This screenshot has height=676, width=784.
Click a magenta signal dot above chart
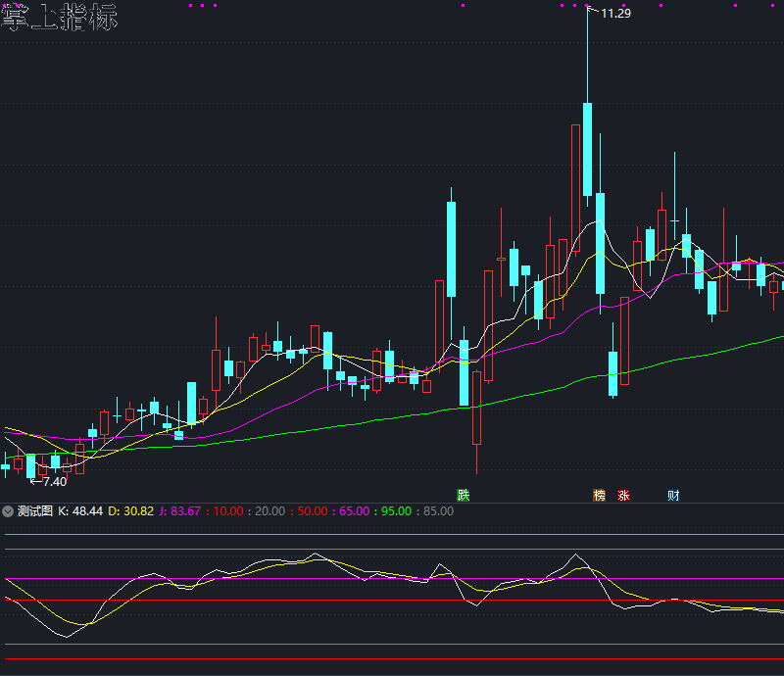203,7
